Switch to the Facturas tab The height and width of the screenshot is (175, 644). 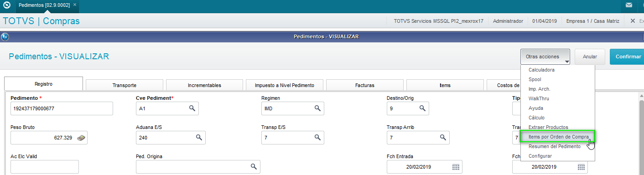coord(365,85)
